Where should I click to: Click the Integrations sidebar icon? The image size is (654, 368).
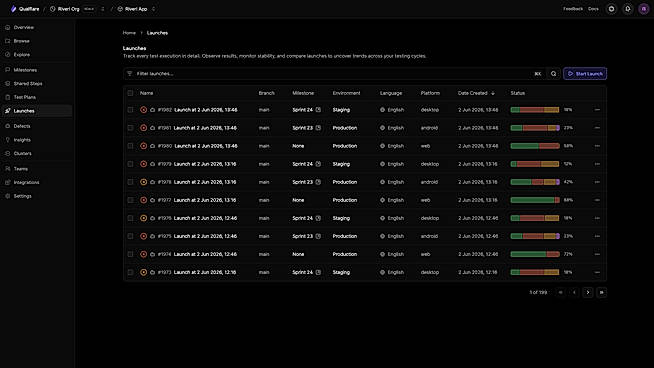[x=8, y=182]
